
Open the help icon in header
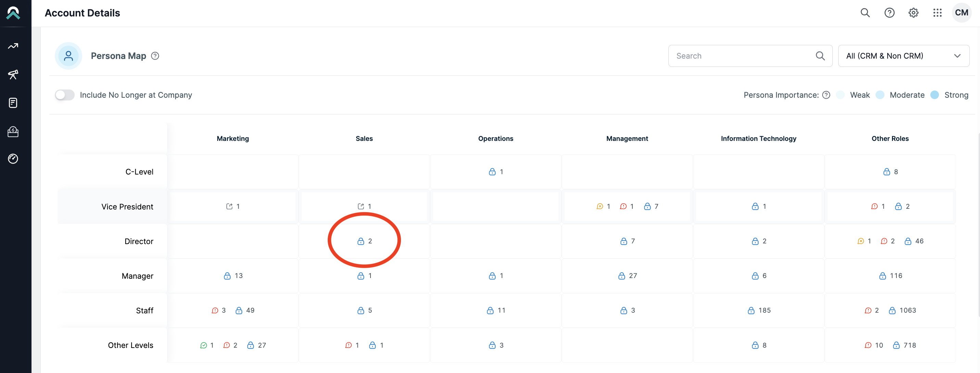pyautogui.click(x=890, y=13)
